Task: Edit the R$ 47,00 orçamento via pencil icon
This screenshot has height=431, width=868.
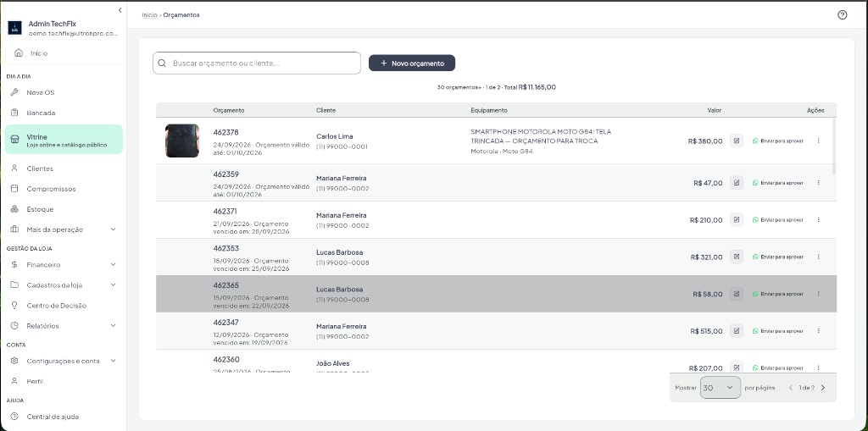Action: 737,183
